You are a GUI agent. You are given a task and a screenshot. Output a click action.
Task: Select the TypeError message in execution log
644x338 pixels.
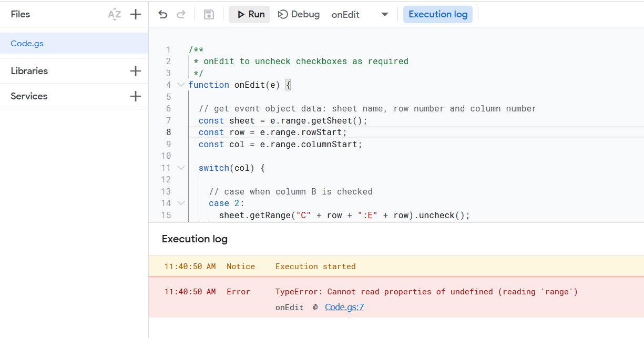pyautogui.click(x=426, y=292)
